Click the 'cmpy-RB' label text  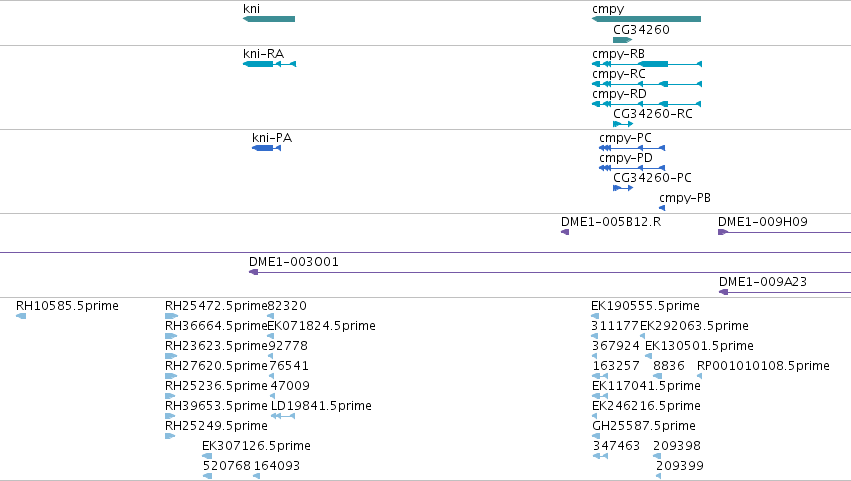click(x=618, y=54)
